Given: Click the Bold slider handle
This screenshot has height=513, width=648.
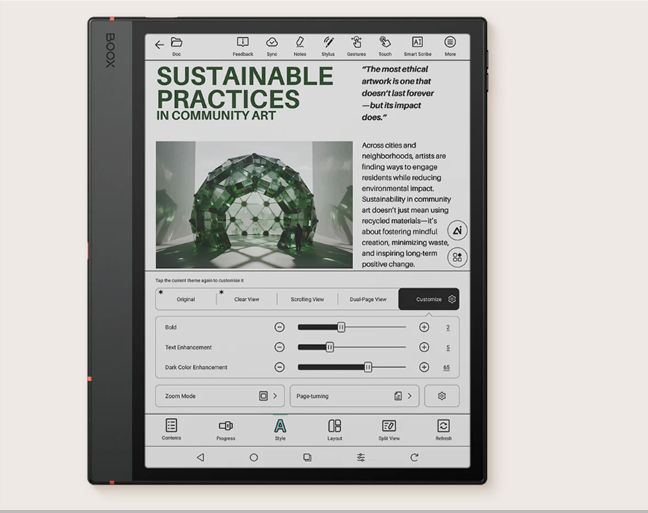Looking at the screenshot, I should [341, 327].
